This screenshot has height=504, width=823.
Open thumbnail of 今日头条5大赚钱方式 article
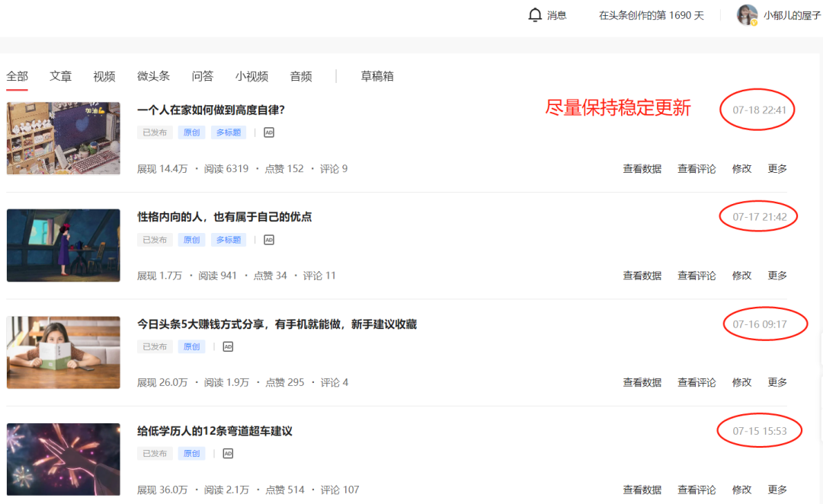(63, 352)
